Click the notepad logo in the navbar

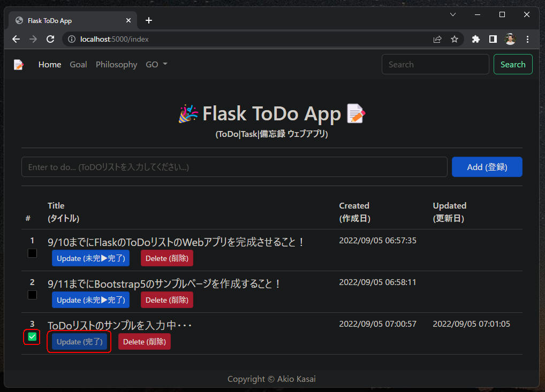[18, 65]
